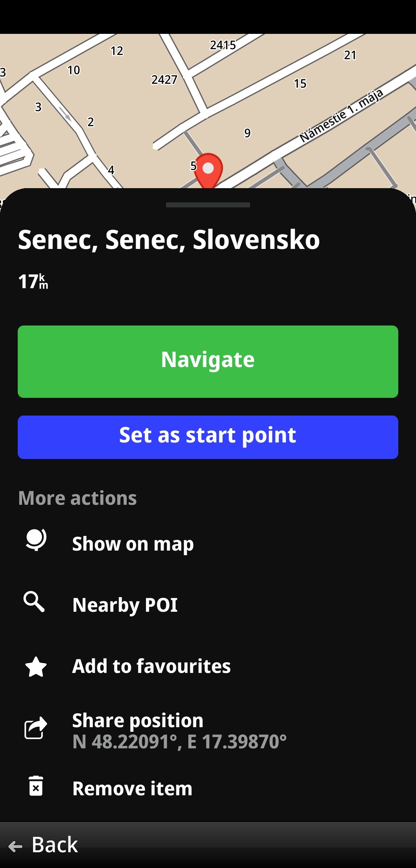This screenshot has width=416, height=868.
Task: Click the trash bin icon
Action: 36,786
